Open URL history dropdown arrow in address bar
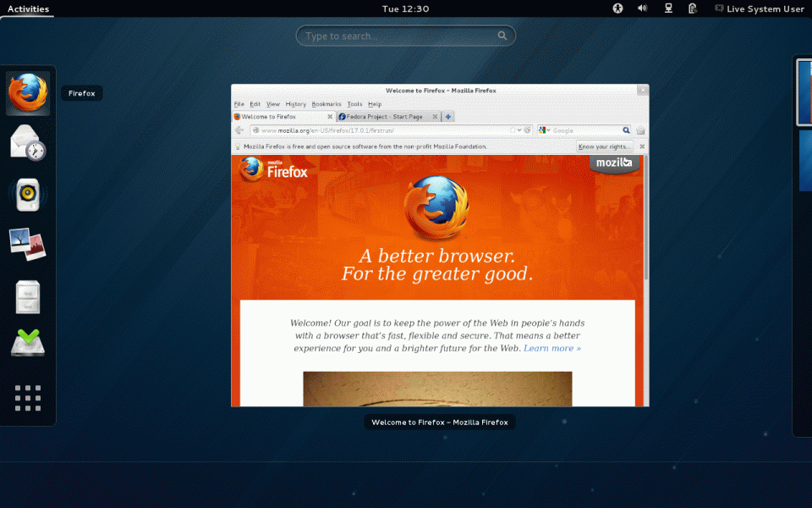812x508 pixels. [519, 130]
